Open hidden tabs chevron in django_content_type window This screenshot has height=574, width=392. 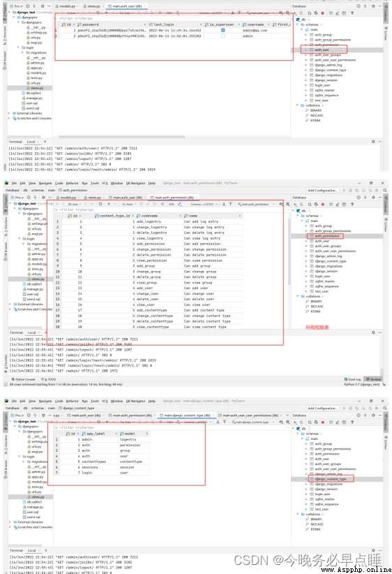pyautogui.click(x=287, y=415)
